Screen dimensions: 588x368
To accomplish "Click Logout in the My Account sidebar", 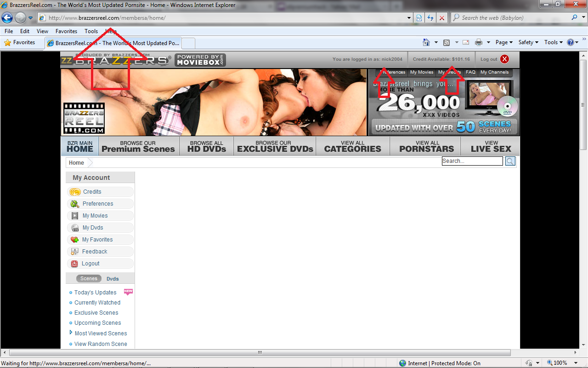I will point(100,264).
